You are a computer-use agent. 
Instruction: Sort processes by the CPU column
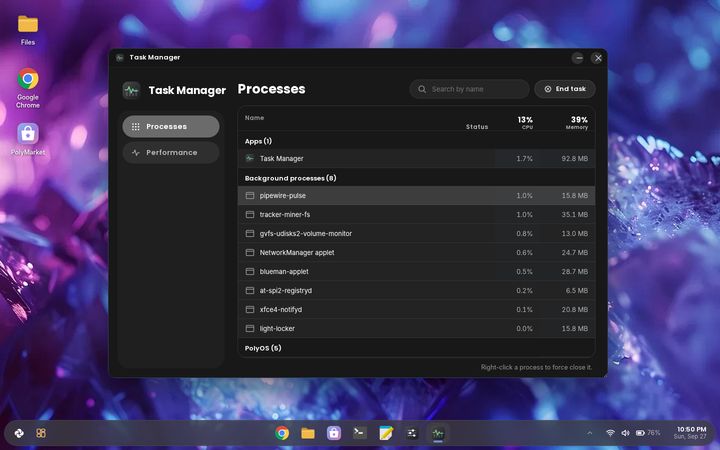[x=525, y=122]
